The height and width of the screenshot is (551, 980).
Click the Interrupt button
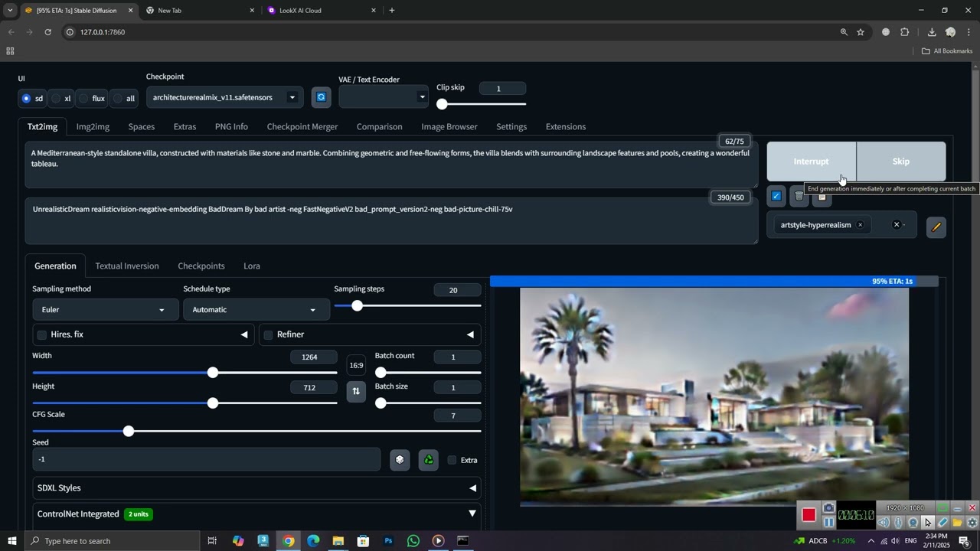pos(812,161)
